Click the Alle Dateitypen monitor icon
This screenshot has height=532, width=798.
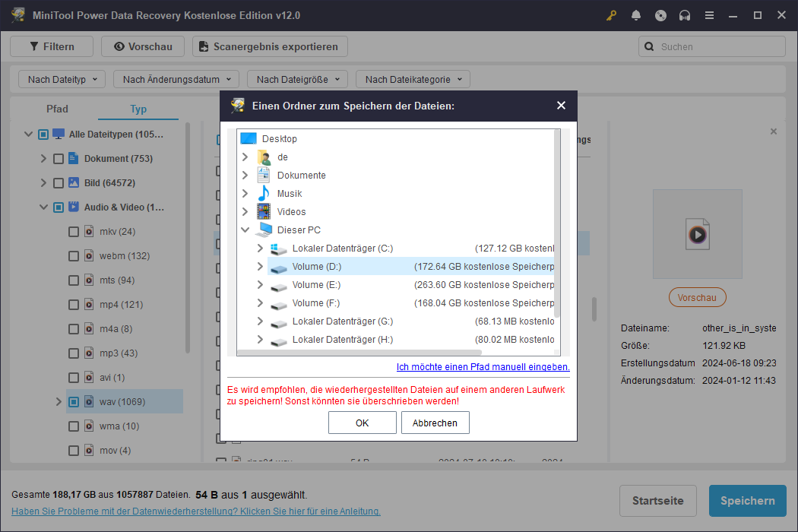59,134
